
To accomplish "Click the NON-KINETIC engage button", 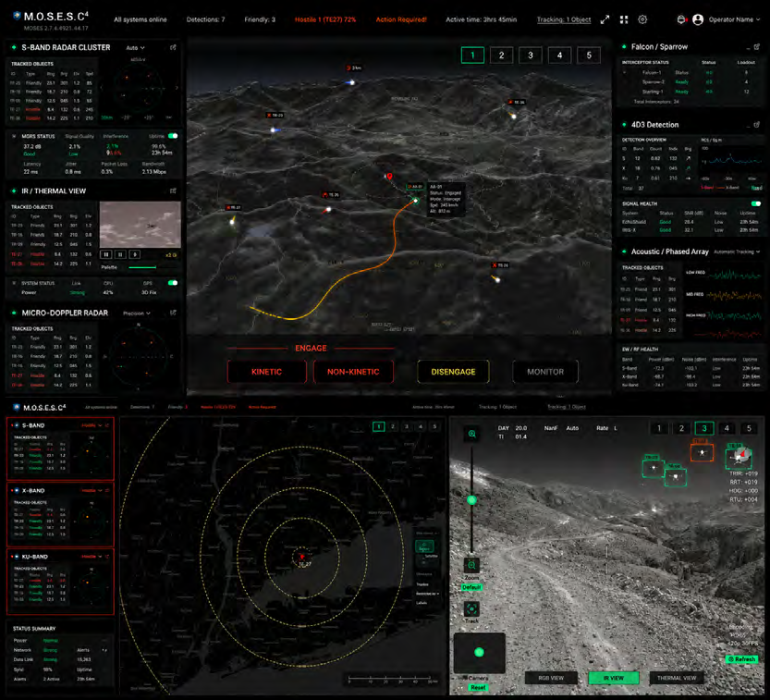I will [x=353, y=372].
